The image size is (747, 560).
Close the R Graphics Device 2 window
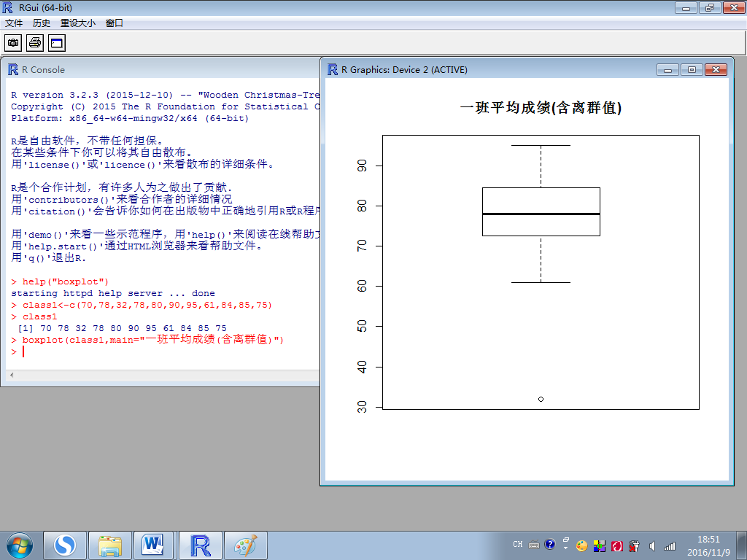[x=716, y=70]
